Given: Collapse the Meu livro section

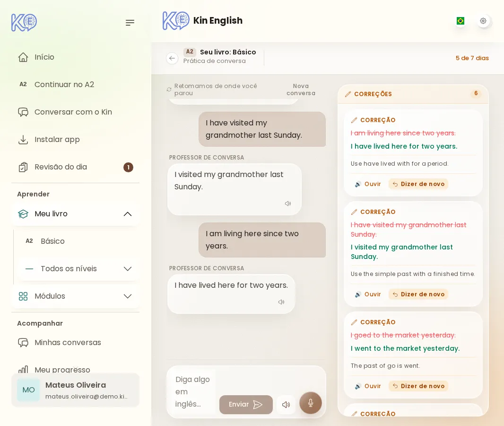Looking at the screenshot, I should 76,214.
